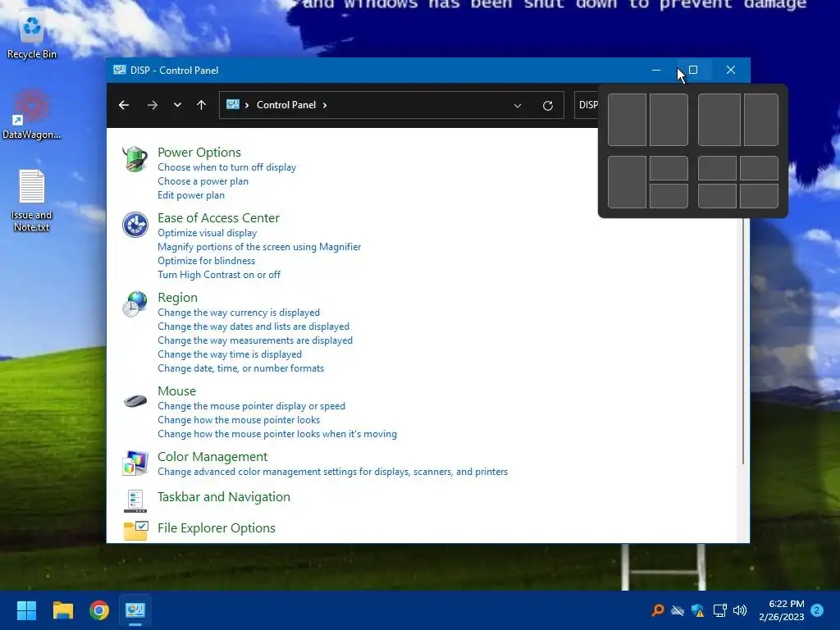Open the Recycle Bin on the desktop
This screenshot has width=840, height=630.
(32, 36)
